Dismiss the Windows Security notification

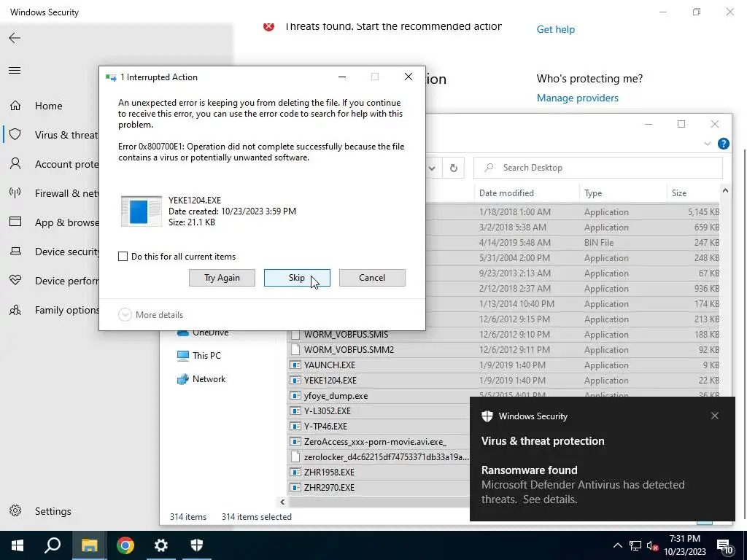715,416
